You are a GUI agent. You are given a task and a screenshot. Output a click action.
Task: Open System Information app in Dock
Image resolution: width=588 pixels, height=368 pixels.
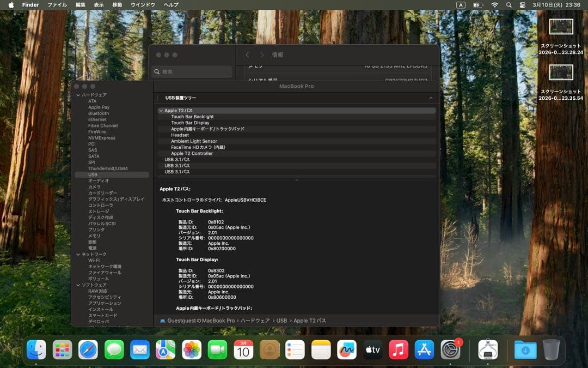(x=488, y=349)
